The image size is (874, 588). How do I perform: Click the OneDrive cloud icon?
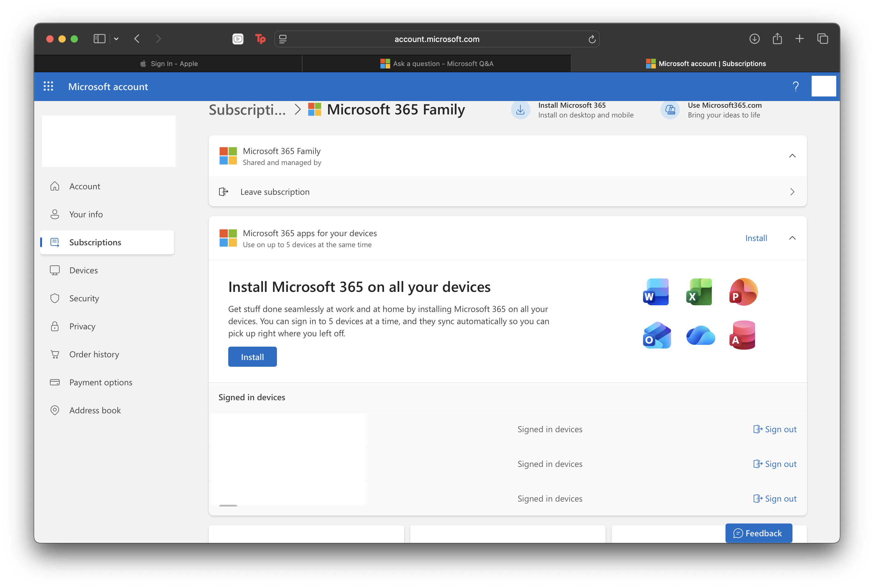[700, 335]
